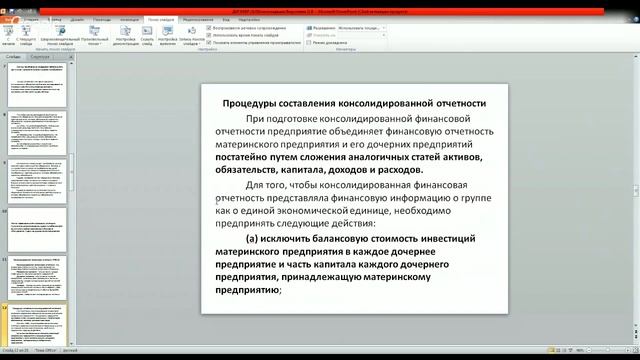Switch to the Insert ribbon tab
Viewport: 640px width, 360px height.
point(54,20)
